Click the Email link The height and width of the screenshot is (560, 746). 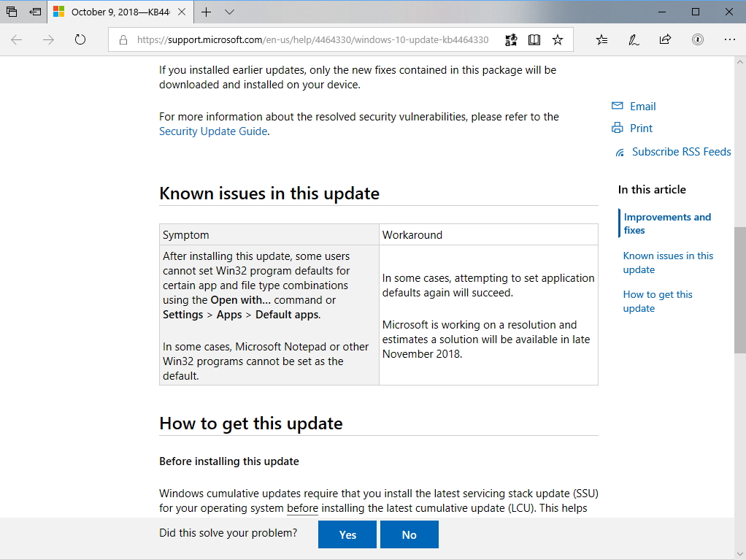point(642,107)
